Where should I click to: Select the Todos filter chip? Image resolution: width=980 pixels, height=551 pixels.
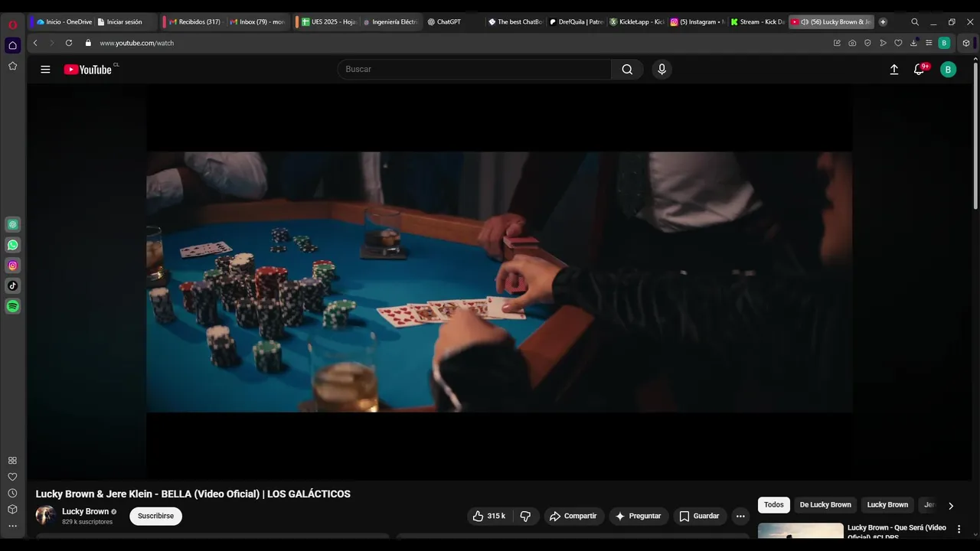(774, 505)
